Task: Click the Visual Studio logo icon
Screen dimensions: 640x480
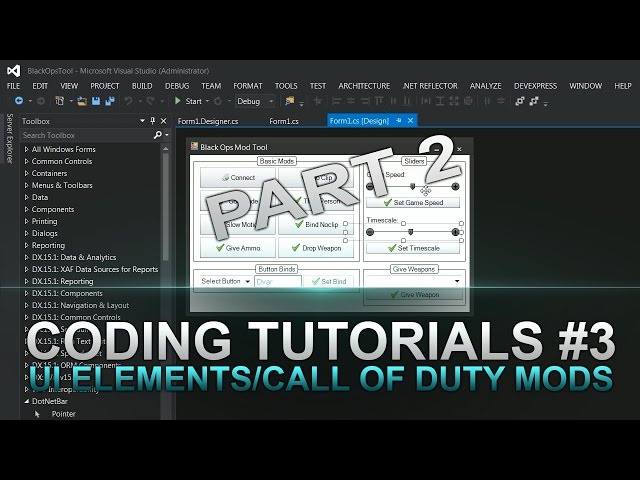Action: tap(13, 71)
